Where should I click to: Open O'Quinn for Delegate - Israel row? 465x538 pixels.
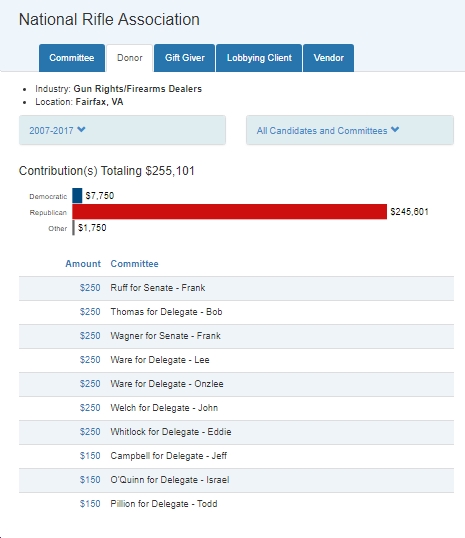pyautogui.click(x=236, y=480)
